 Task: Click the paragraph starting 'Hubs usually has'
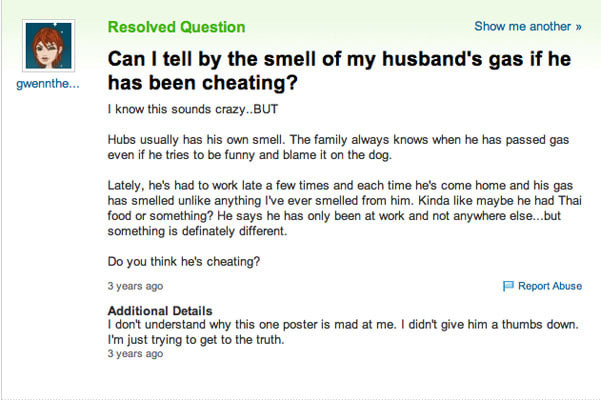coord(338,147)
